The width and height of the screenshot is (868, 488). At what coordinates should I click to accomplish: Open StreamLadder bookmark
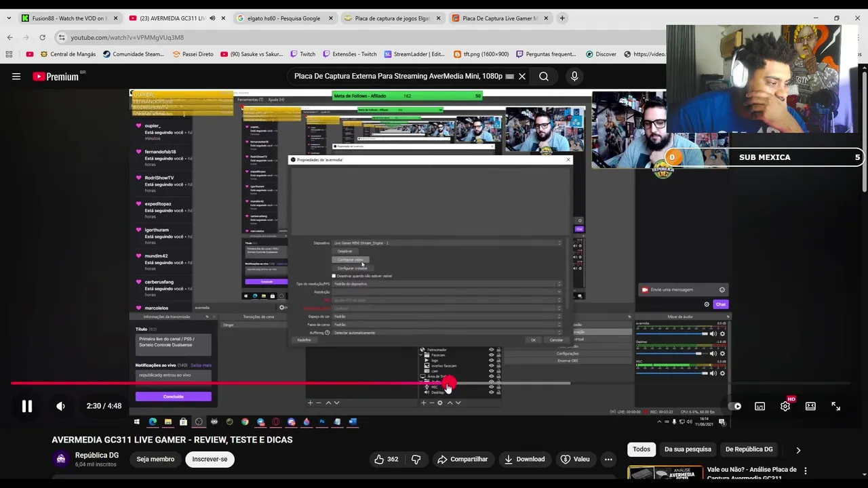click(x=414, y=54)
